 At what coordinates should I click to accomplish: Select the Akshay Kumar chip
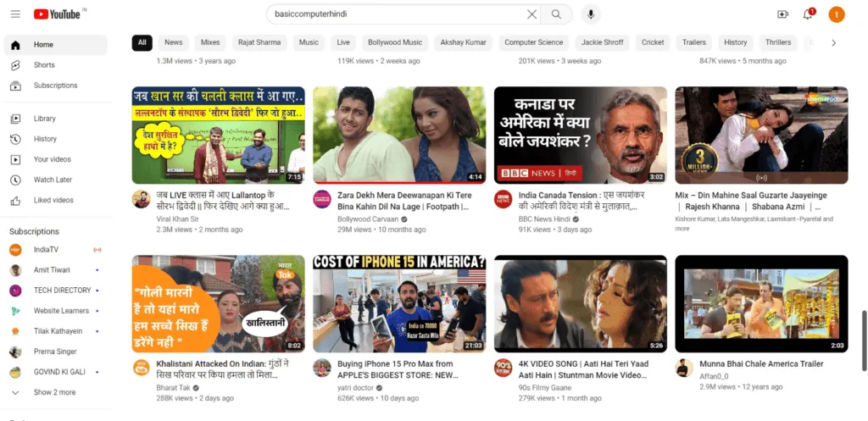pos(464,42)
